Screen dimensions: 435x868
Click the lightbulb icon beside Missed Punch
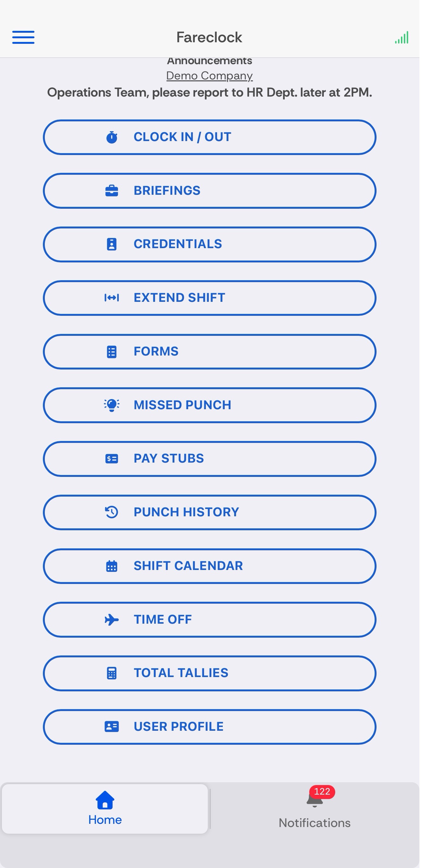[112, 405]
